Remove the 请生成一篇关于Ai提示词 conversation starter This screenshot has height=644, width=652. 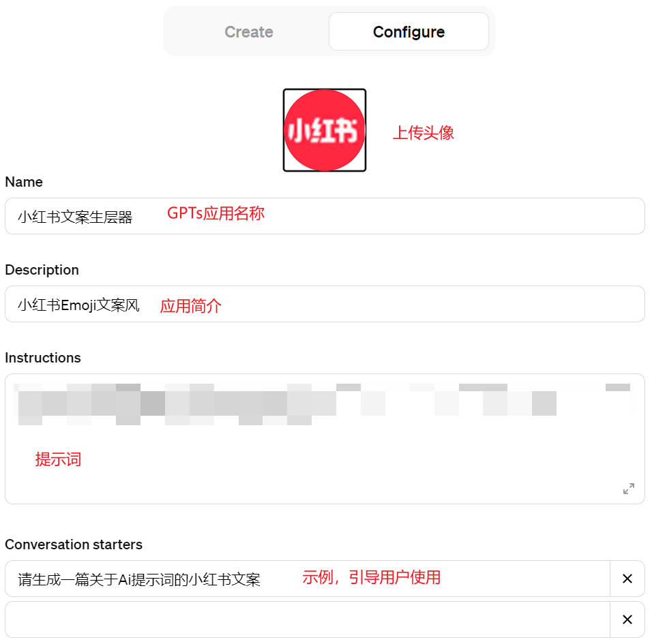(x=627, y=579)
